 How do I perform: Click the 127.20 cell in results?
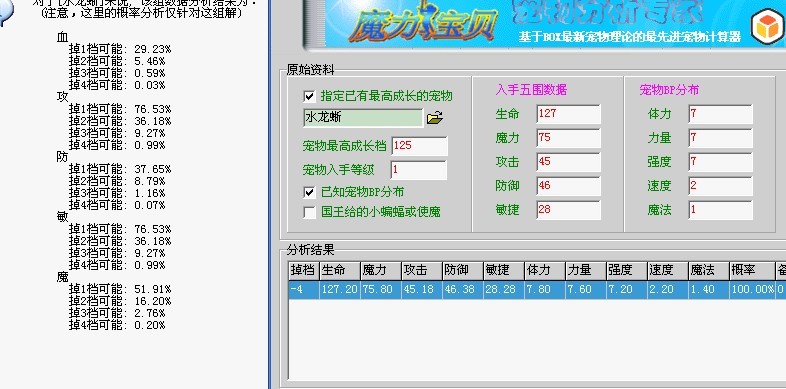click(x=340, y=290)
